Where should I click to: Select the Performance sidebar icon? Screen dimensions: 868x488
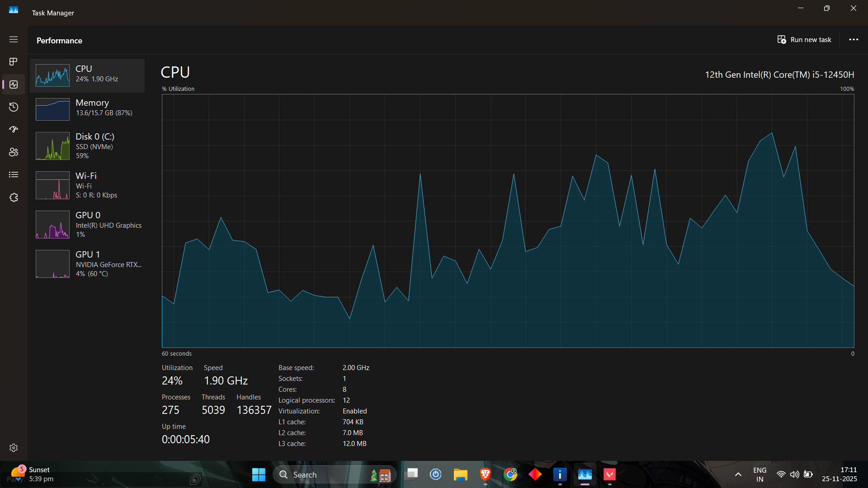(14, 84)
